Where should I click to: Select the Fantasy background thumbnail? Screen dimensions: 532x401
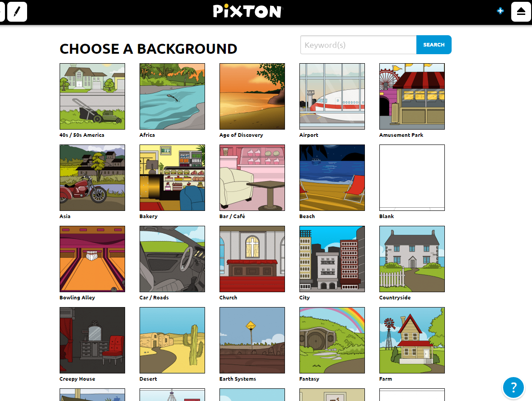click(332, 340)
